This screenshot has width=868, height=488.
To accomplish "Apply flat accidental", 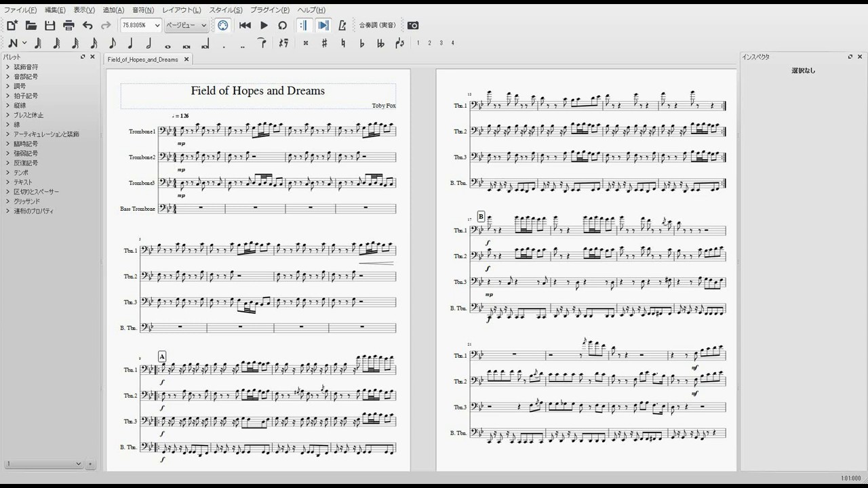I will 361,43.
